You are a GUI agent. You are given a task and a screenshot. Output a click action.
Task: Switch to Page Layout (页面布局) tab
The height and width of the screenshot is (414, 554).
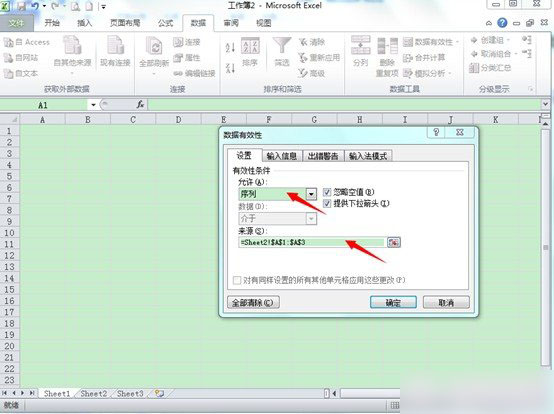coord(125,23)
